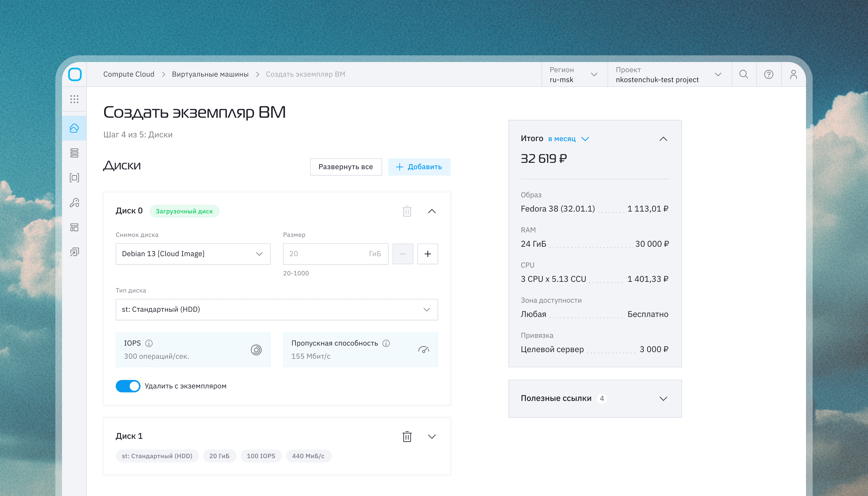Expand the Полезные ссылки panel
Image resolution: width=868 pixels, height=496 pixels.
tap(663, 399)
